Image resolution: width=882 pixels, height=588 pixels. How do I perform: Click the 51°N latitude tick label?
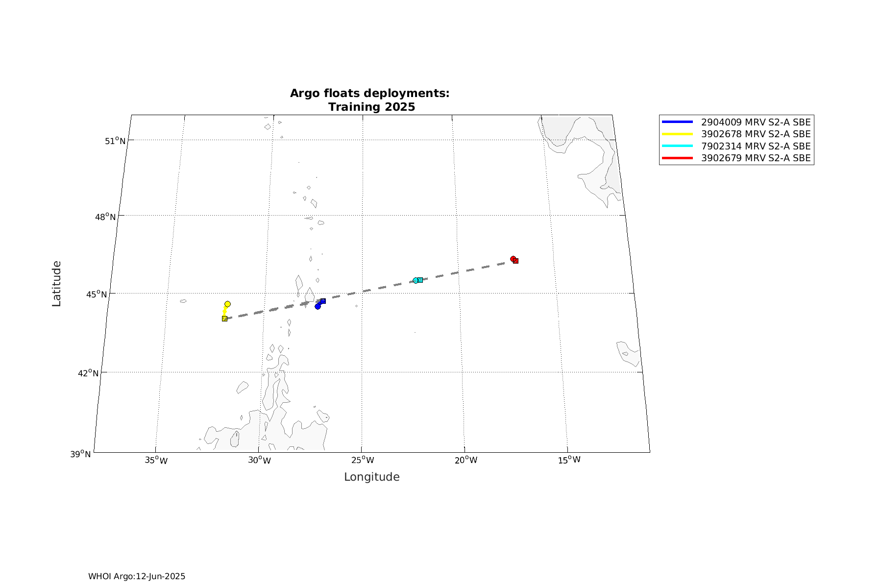(115, 141)
